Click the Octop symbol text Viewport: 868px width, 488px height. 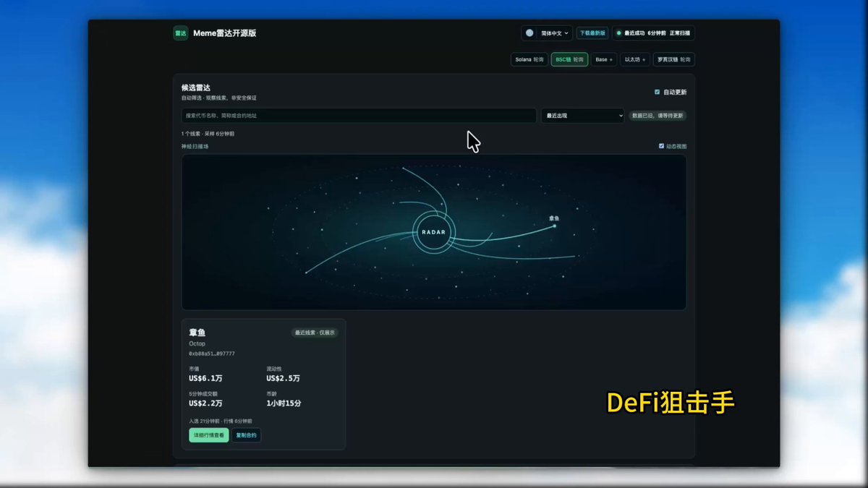pos(197,344)
